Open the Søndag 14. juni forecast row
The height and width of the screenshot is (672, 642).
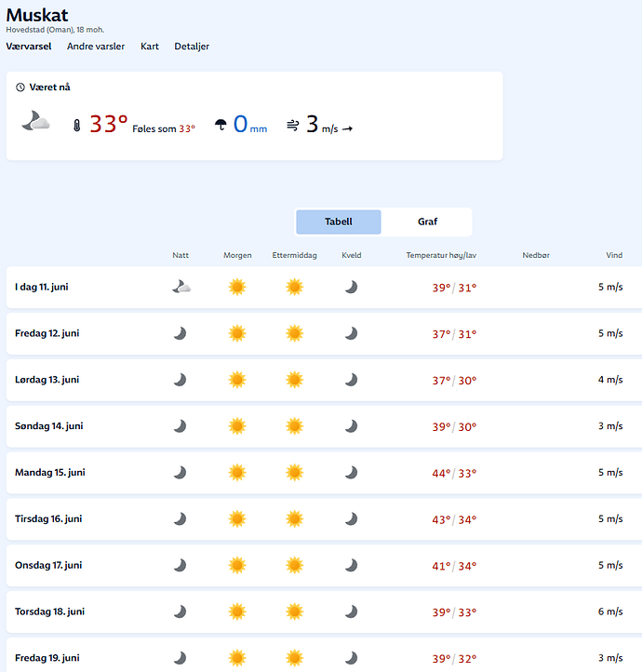click(x=324, y=426)
